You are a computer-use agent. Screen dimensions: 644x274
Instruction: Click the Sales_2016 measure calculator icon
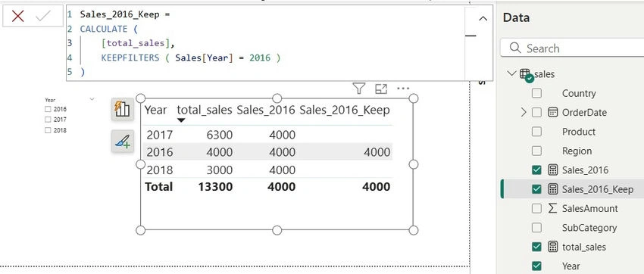pos(553,170)
